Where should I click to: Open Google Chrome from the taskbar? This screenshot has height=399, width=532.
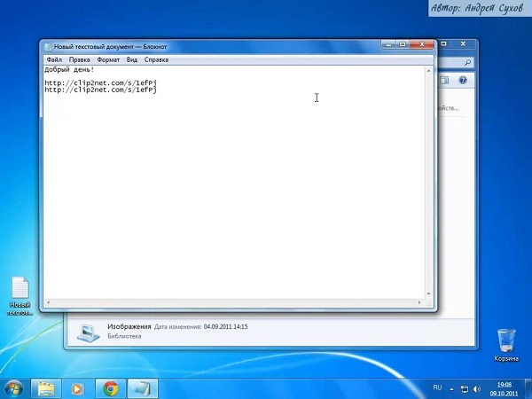111,389
